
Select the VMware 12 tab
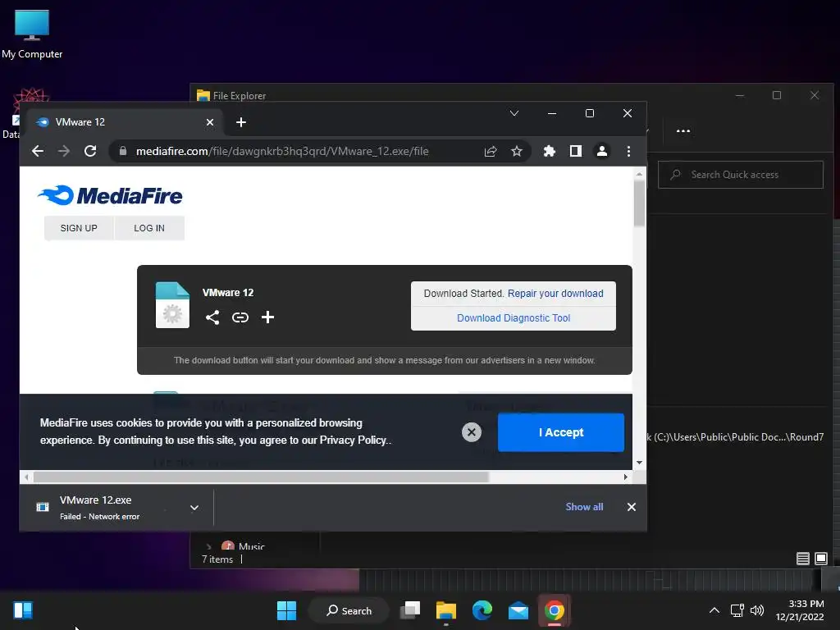coord(125,122)
